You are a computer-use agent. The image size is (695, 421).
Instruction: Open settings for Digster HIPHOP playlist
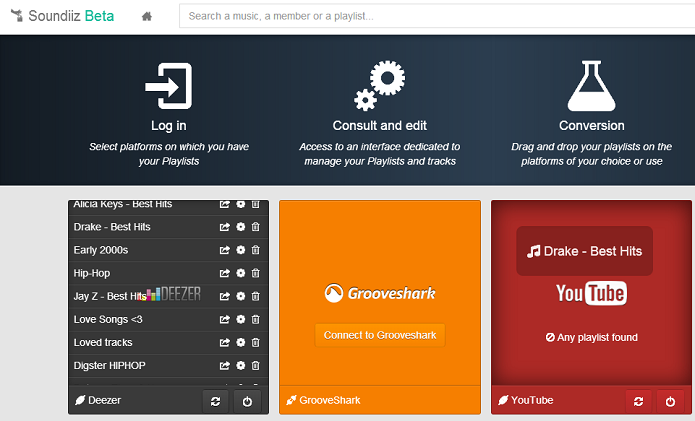(x=241, y=366)
